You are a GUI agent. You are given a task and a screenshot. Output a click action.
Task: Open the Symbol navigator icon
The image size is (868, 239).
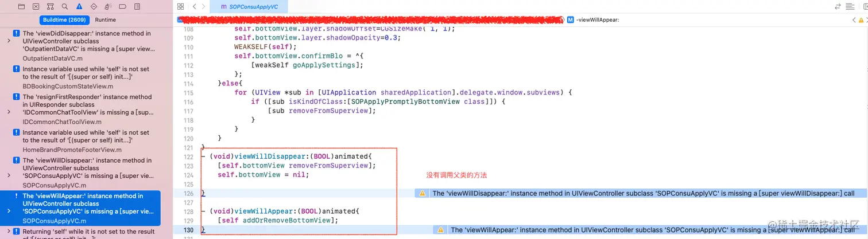pyautogui.click(x=51, y=6)
